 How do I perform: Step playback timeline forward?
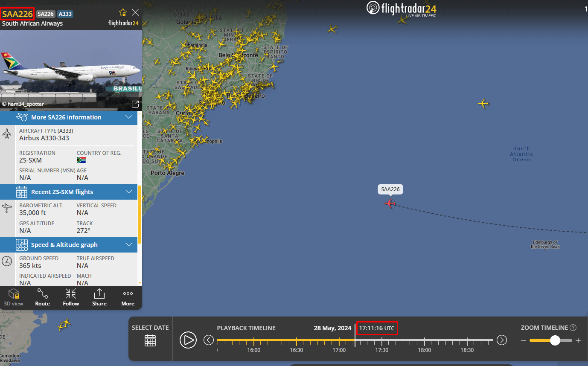502,340
